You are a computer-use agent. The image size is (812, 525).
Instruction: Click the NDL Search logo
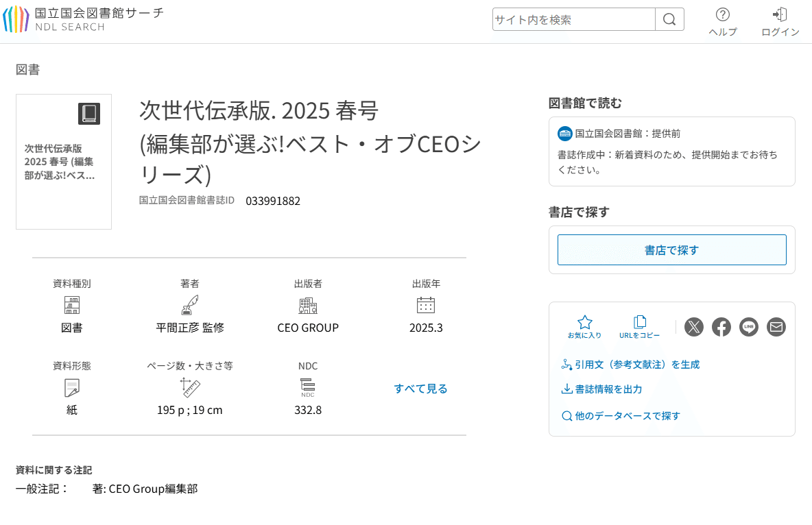pyautogui.click(x=84, y=19)
